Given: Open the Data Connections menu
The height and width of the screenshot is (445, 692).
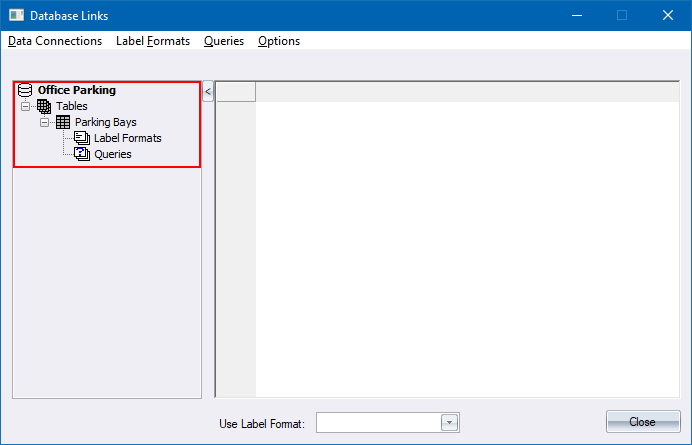Looking at the screenshot, I should tap(55, 41).
